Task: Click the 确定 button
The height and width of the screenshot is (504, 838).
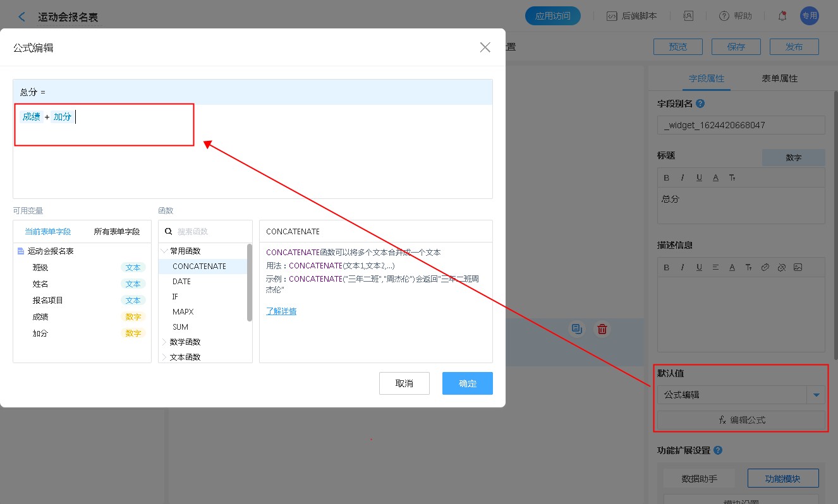Action: [x=467, y=383]
